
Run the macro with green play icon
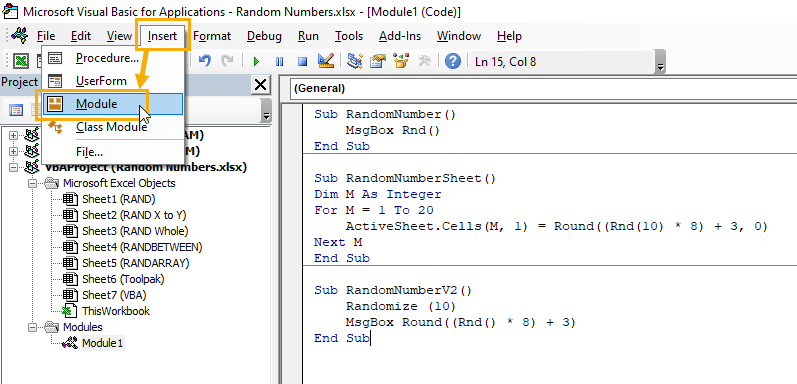click(256, 62)
